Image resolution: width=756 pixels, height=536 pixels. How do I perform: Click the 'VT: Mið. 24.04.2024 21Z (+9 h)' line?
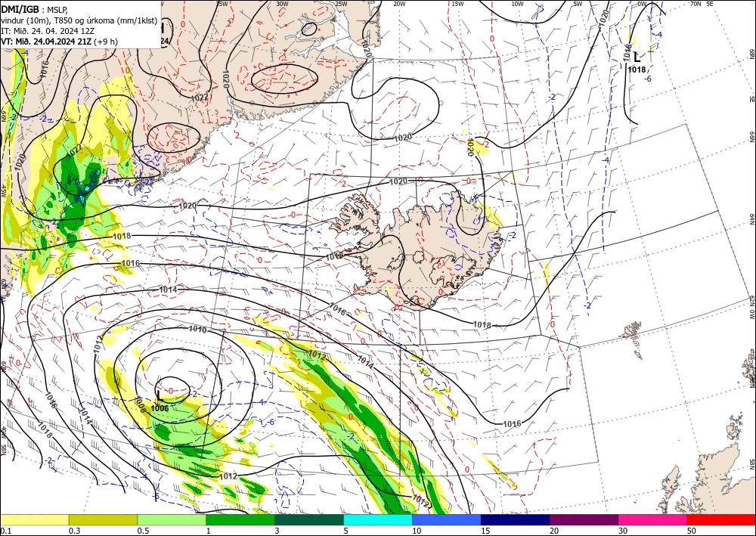pos(59,42)
